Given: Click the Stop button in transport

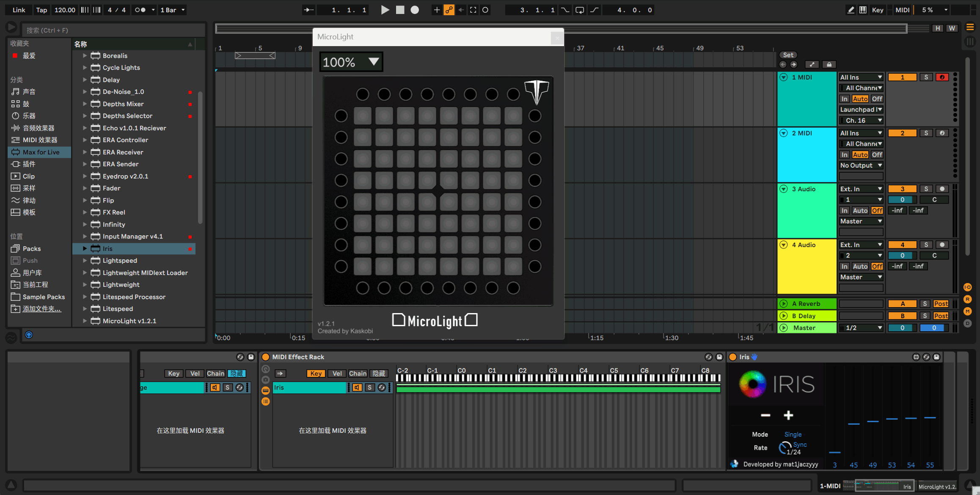Looking at the screenshot, I should point(400,10).
